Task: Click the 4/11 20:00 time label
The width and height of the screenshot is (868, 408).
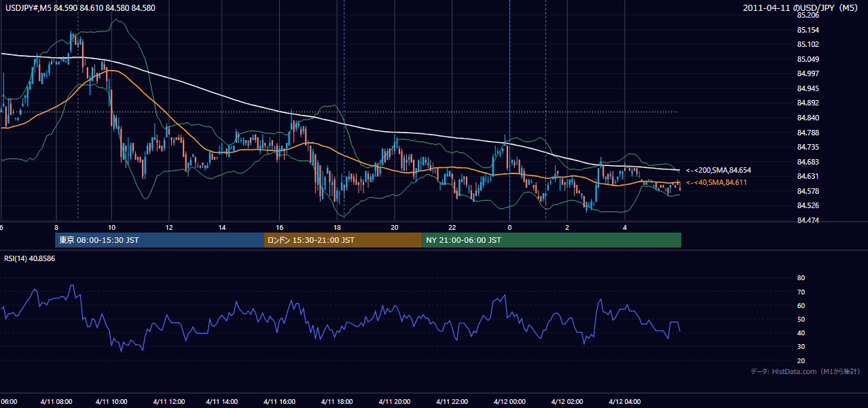Action: (x=395, y=402)
